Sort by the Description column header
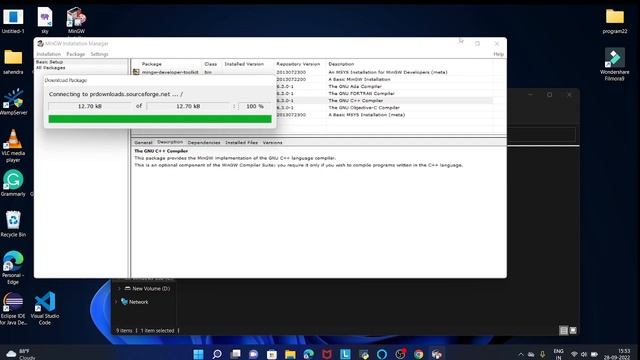Viewport: 640px width, 360px height. pos(341,64)
